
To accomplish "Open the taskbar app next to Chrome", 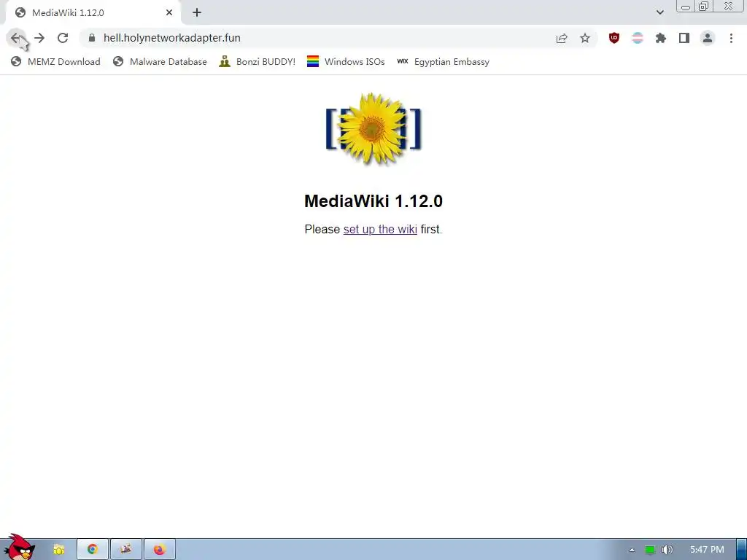I will [125, 550].
